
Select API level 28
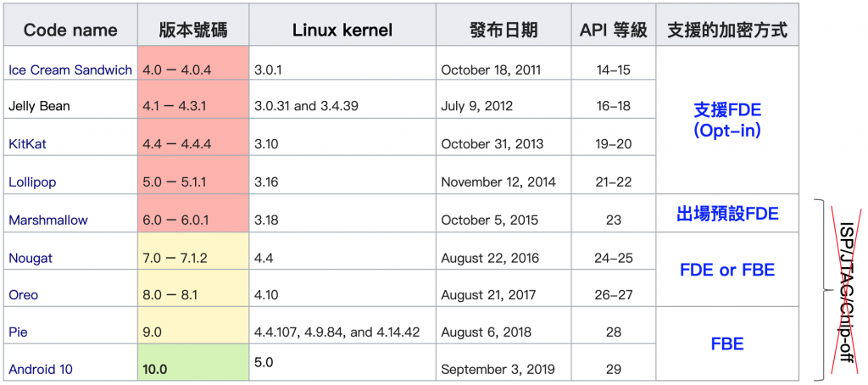(614, 326)
